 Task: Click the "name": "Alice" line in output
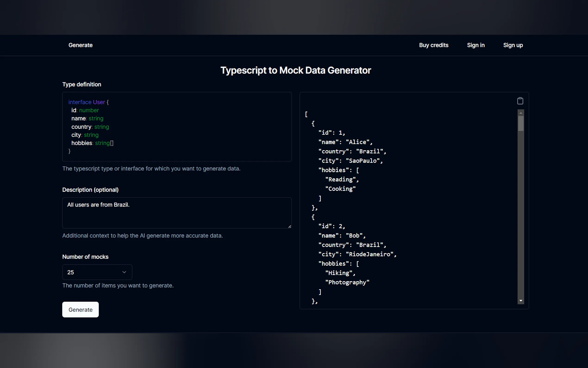(345, 142)
